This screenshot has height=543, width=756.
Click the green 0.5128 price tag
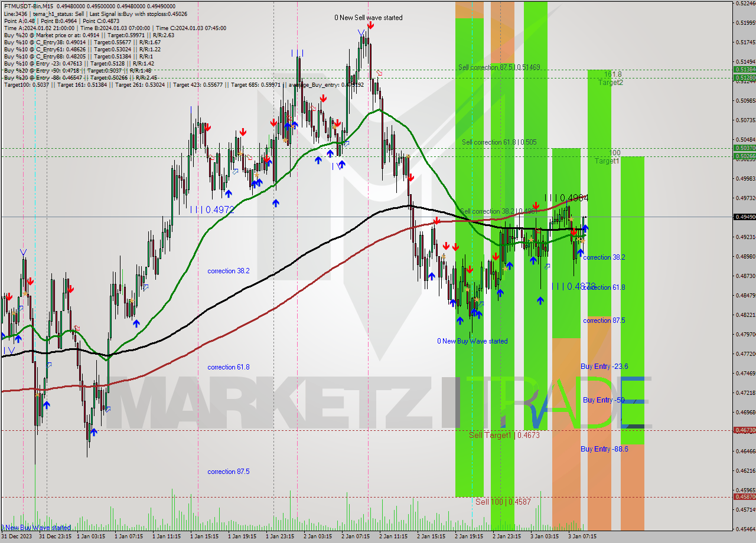pyautogui.click(x=744, y=77)
